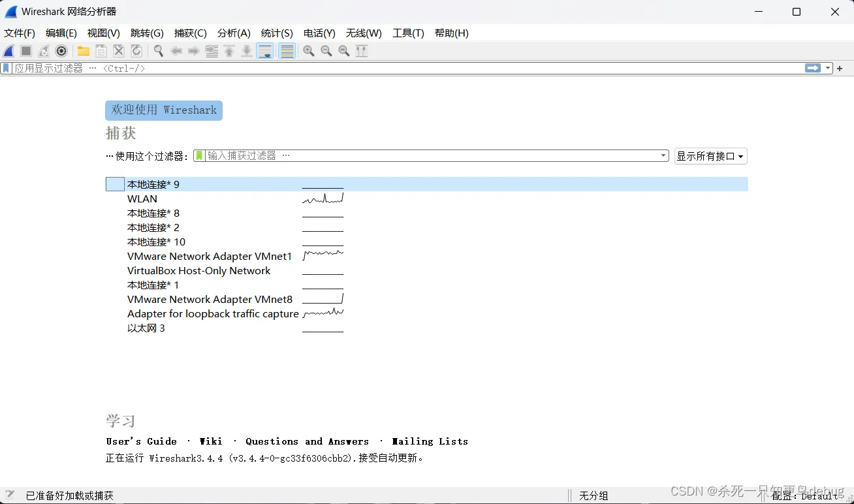Reset text to normal size
The height and width of the screenshot is (504, 854).
[x=344, y=51]
